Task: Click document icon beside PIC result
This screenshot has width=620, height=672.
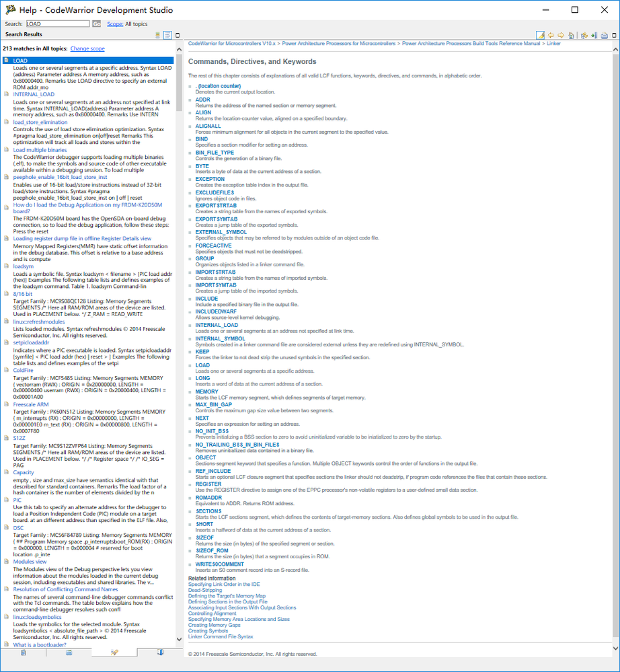Action: pyautogui.click(x=6, y=500)
